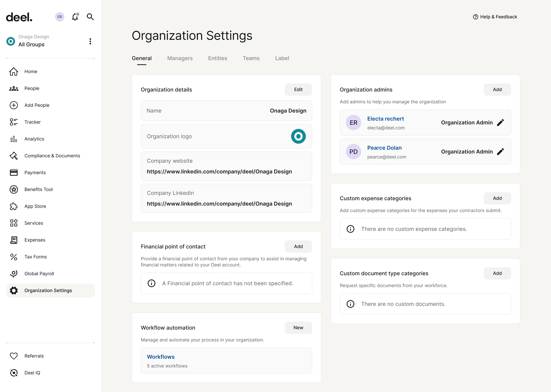Click the "5 active workflows" text
This screenshot has height=392, width=551.
click(x=167, y=366)
